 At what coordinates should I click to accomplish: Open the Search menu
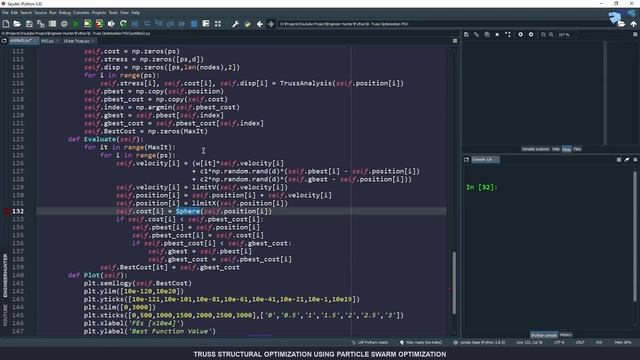[x=26, y=13]
